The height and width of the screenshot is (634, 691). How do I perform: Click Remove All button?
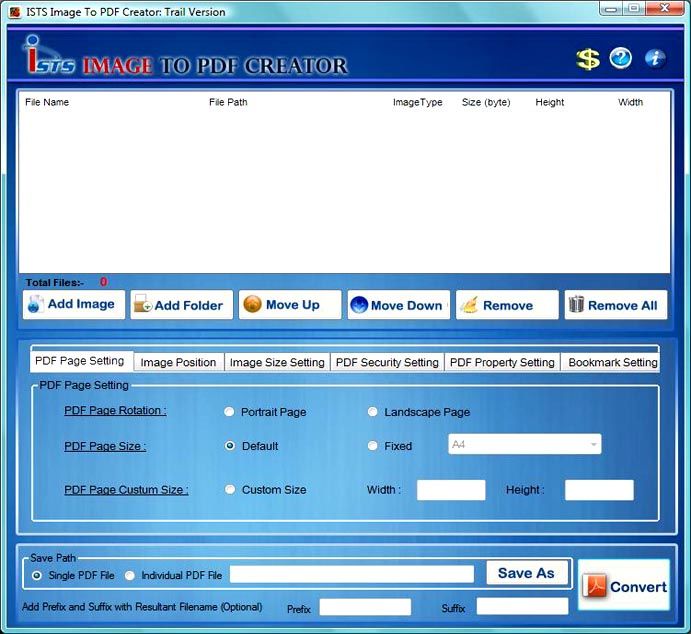616,304
